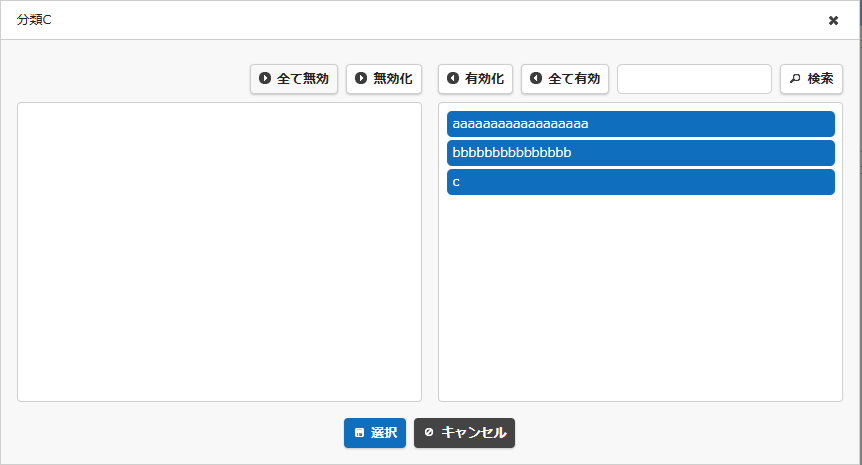
Task: Click the 全て有効 button
Action: point(565,79)
